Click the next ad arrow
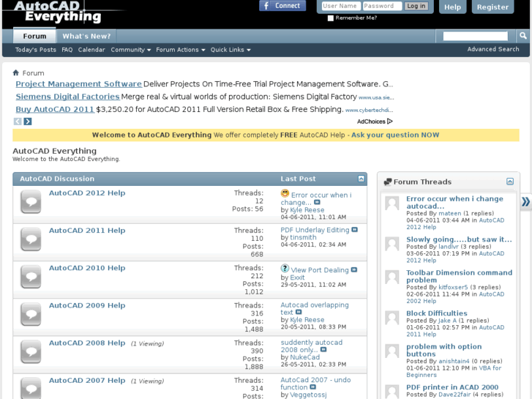The image size is (532, 399). point(28,122)
